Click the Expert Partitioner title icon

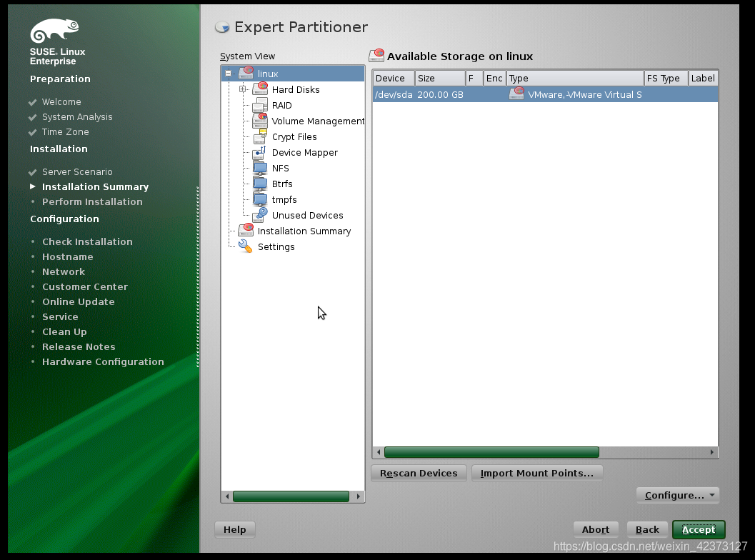(222, 27)
